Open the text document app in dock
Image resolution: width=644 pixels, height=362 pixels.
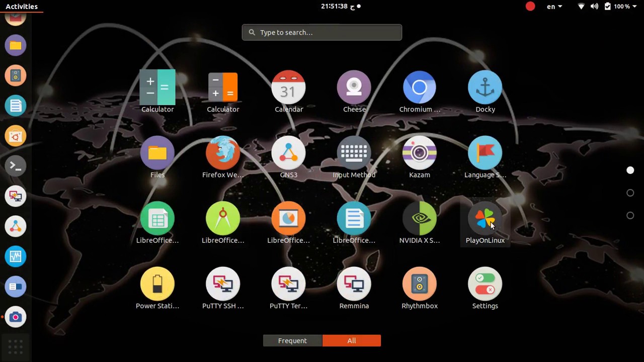[16, 106]
